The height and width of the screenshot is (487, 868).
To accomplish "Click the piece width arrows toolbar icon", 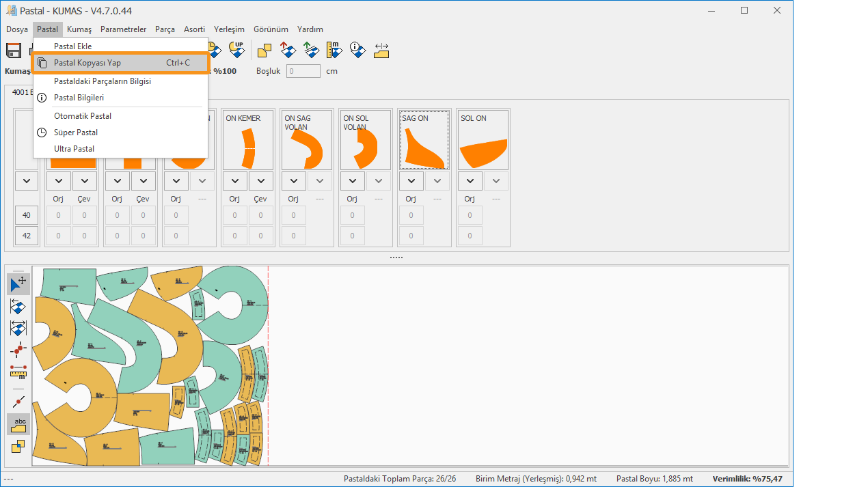I will click(x=381, y=50).
